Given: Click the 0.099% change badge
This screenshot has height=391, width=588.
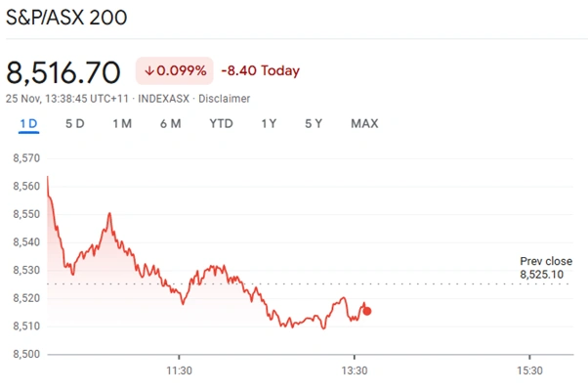Looking at the screenshot, I should (175, 71).
